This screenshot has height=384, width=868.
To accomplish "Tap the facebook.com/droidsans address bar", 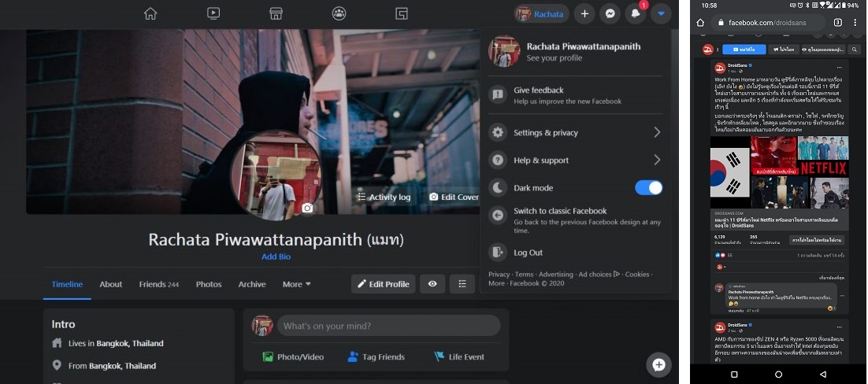I will [x=767, y=23].
